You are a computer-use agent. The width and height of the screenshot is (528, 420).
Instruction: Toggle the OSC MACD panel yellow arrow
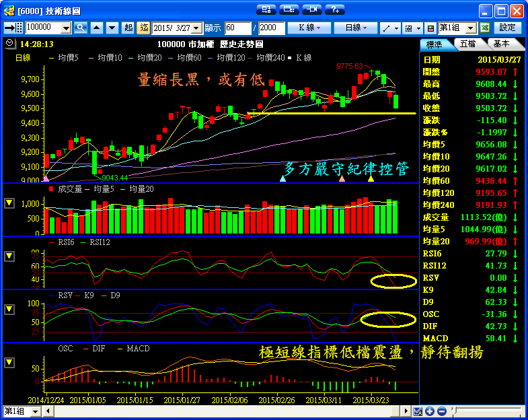click(x=9, y=362)
